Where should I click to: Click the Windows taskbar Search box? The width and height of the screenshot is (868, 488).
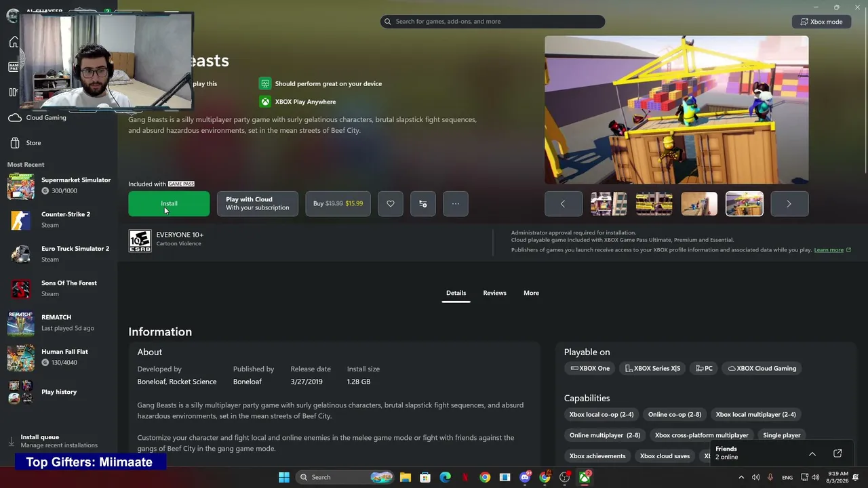click(345, 477)
